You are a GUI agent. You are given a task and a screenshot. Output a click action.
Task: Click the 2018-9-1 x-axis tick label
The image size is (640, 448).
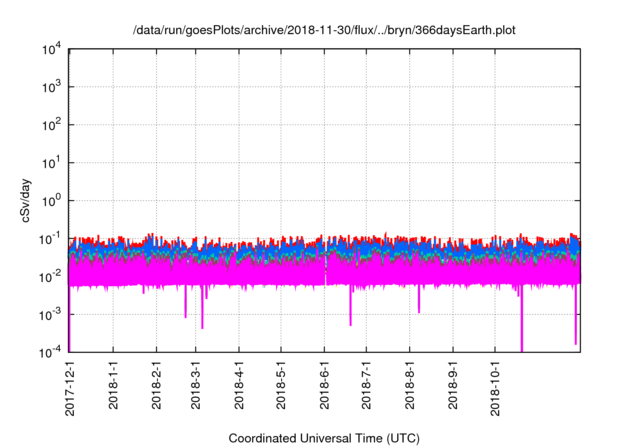tap(452, 385)
